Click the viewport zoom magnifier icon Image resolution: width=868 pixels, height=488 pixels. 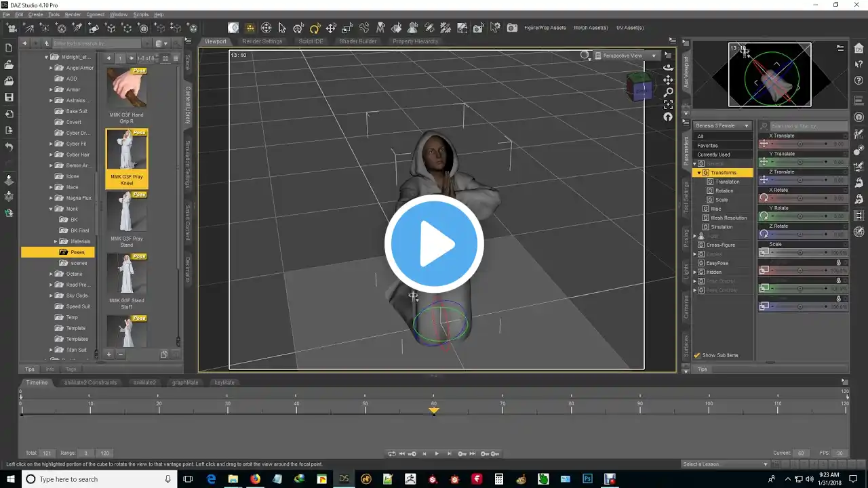(x=668, y=92)
